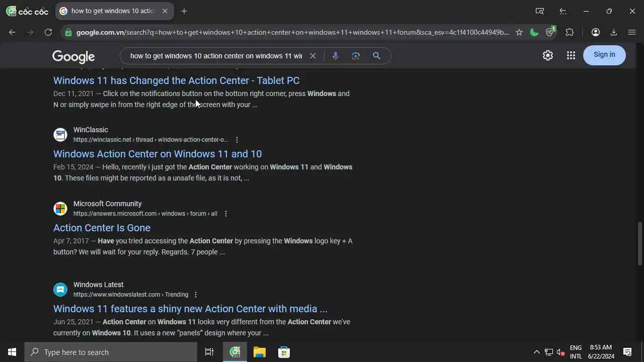Viewport: 644px width, 362px height.
Task: Click the Windows Latest favicon
Action: coord(60,290)
